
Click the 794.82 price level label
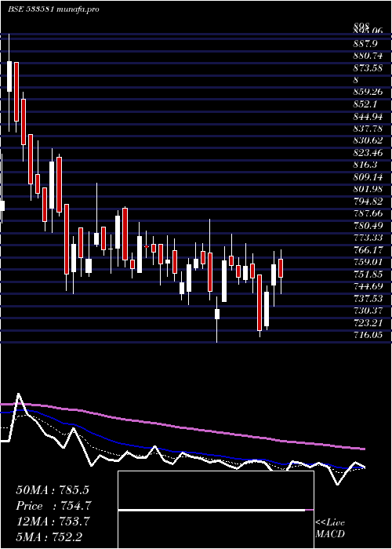click(x=368, y=202)
